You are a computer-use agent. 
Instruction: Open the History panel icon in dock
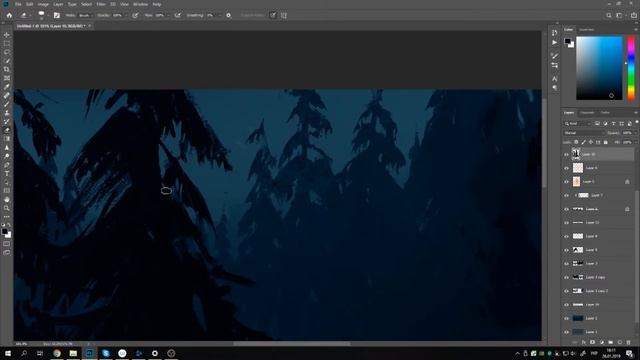tap(554, 33)
